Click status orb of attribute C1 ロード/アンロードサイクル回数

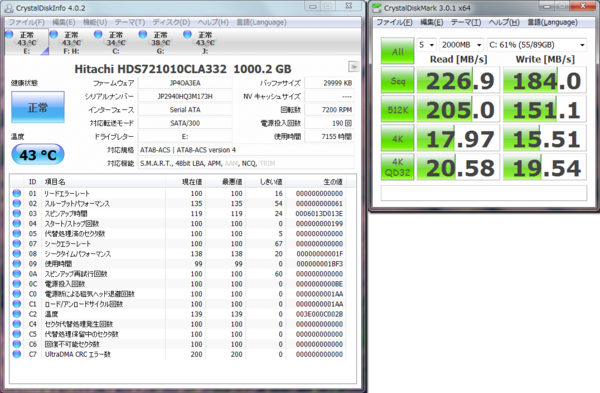click(16, 303)
